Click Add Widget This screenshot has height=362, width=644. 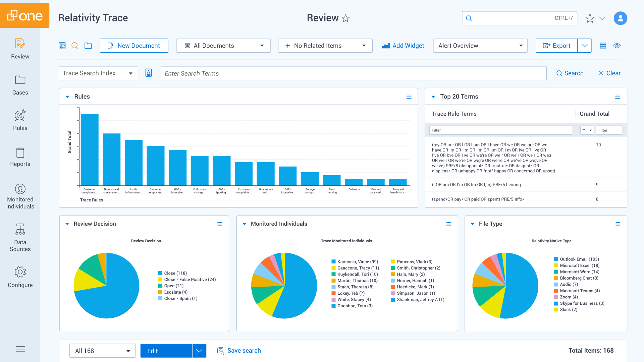[x=403, y=46]
